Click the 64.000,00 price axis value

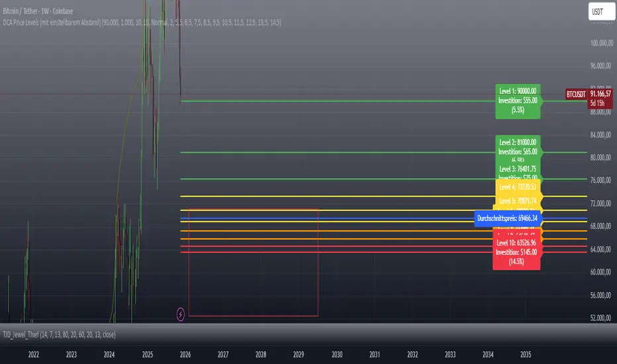600,249
